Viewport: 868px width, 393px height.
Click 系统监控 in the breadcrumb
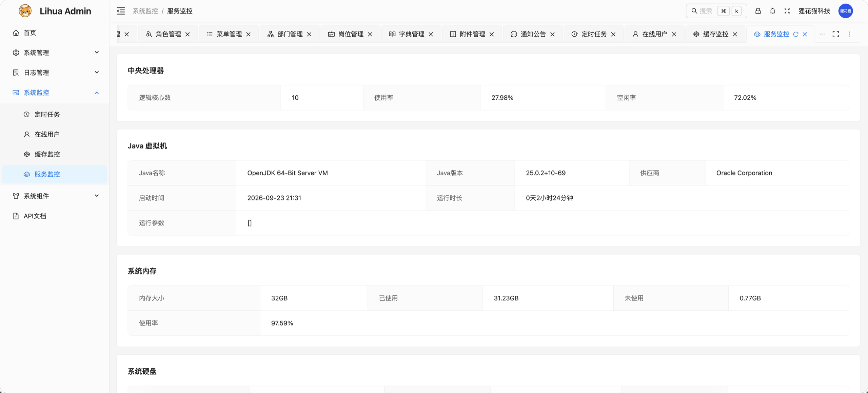(x=145, y=11)
